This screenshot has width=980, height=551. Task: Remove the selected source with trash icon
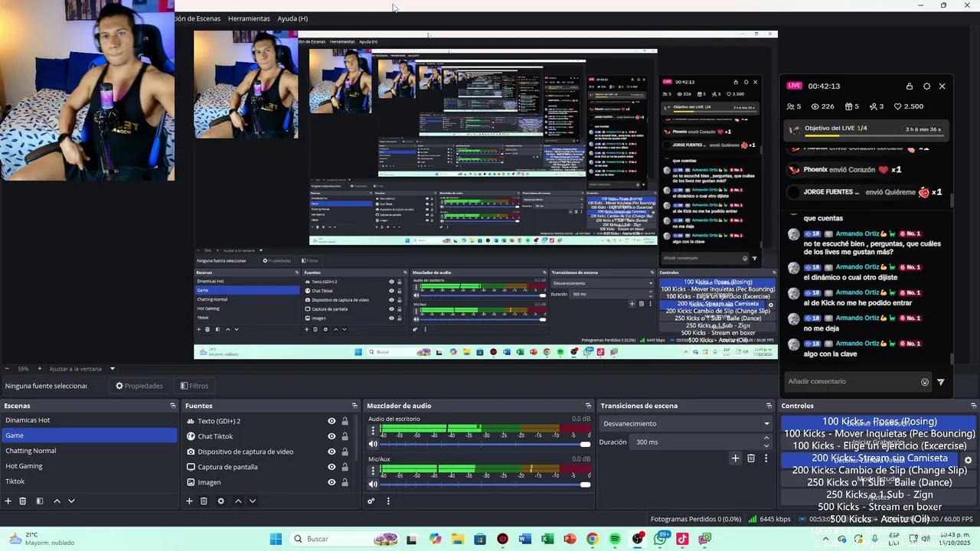204,501
